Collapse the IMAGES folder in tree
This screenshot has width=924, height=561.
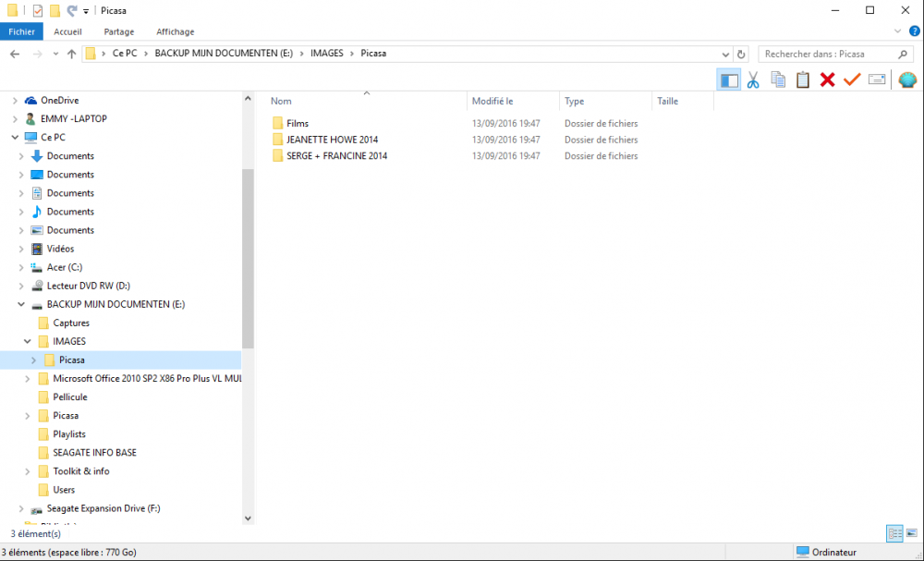click(27, 341)
